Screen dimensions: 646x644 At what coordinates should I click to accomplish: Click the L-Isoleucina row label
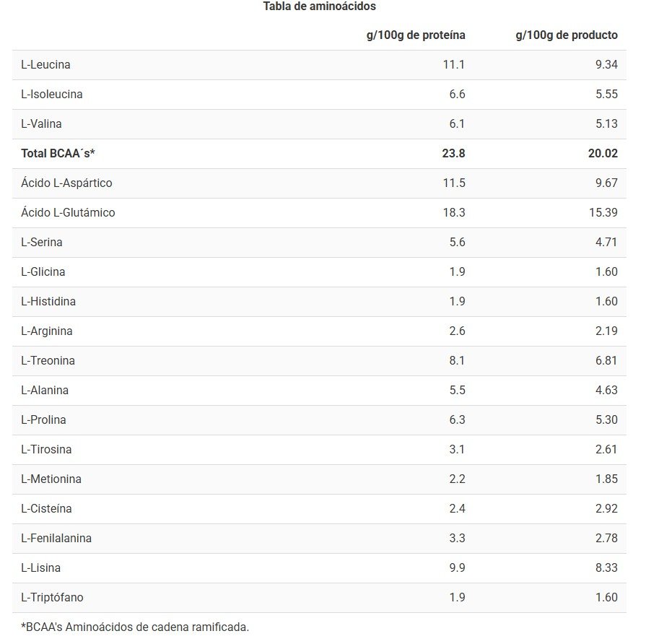tap(52, 95)
